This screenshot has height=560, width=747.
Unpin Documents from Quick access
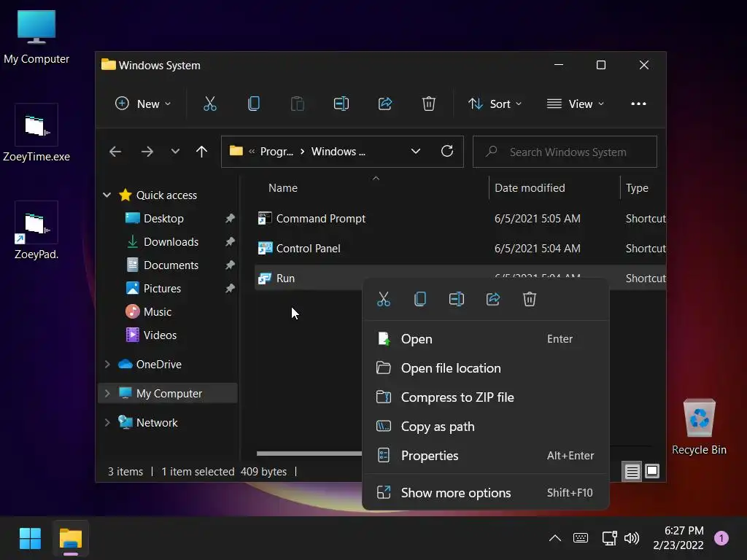pyautogui.click(x=230, y=265)
